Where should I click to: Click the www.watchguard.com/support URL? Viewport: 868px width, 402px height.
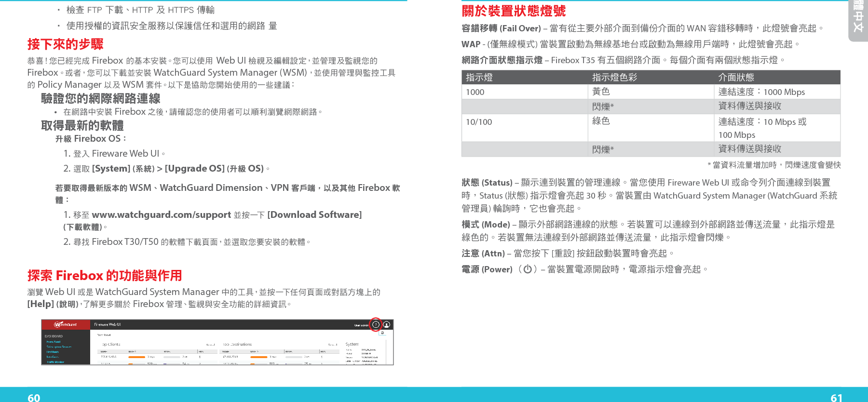(x=161, y=214)
